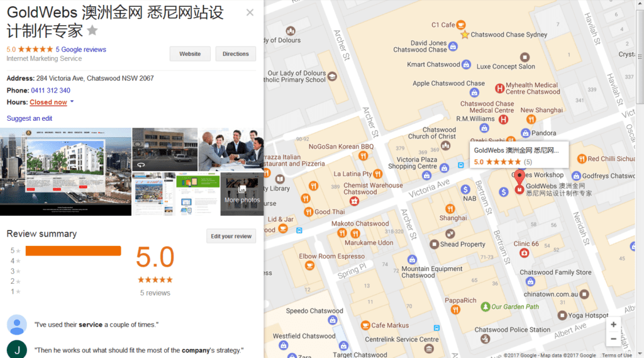Call the phone number 0411 312 340
Screen dimensions: 644x358
(x=50, y=91)
